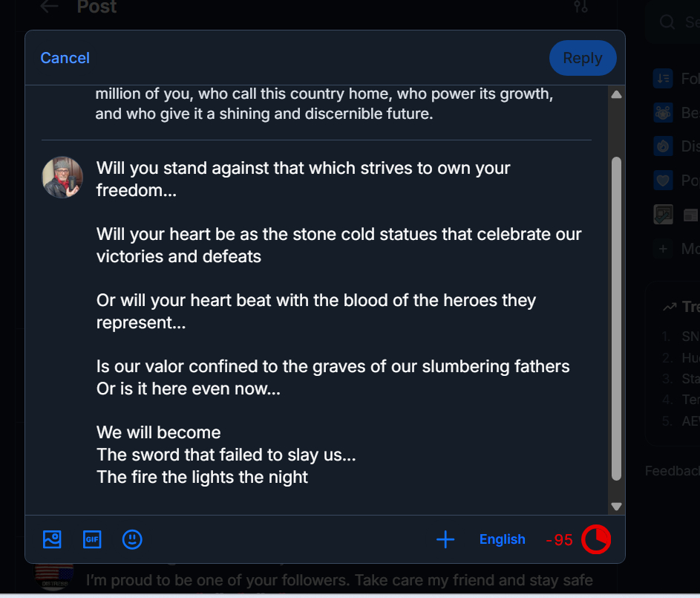Screen dimensions: 700x598
Task: Click the search magnifier icon
Action: 668,22
